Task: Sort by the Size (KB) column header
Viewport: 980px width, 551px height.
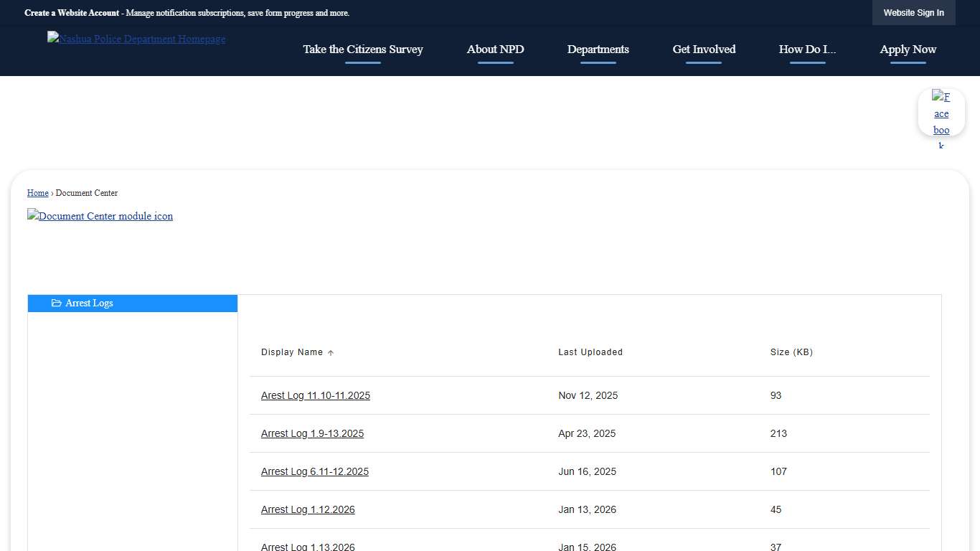Action: point(791,352)
